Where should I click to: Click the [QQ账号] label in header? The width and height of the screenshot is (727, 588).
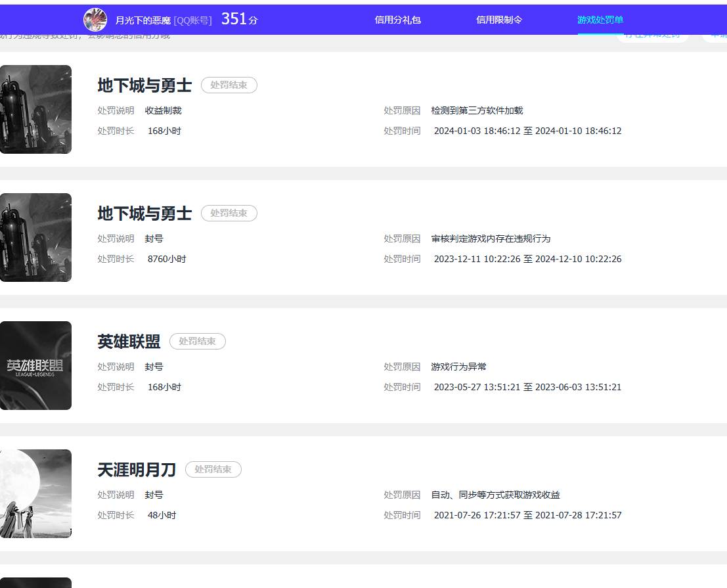[x=192, y=20]
